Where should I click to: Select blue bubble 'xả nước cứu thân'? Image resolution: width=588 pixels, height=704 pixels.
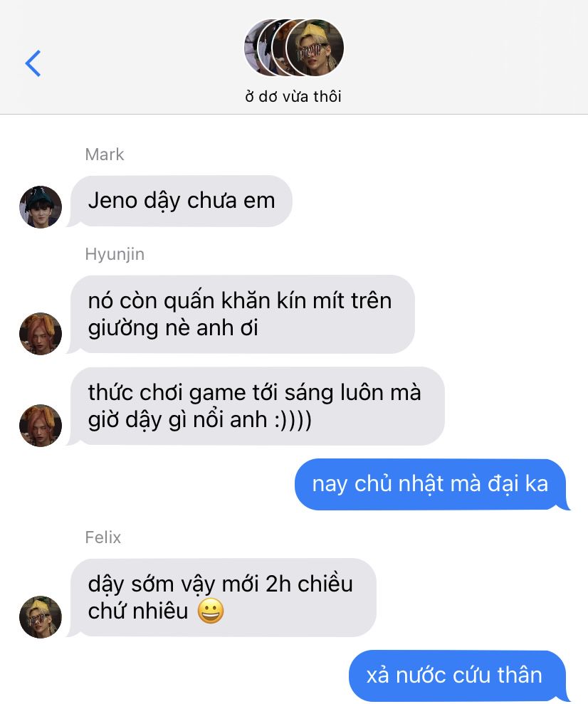pos(457,676)
